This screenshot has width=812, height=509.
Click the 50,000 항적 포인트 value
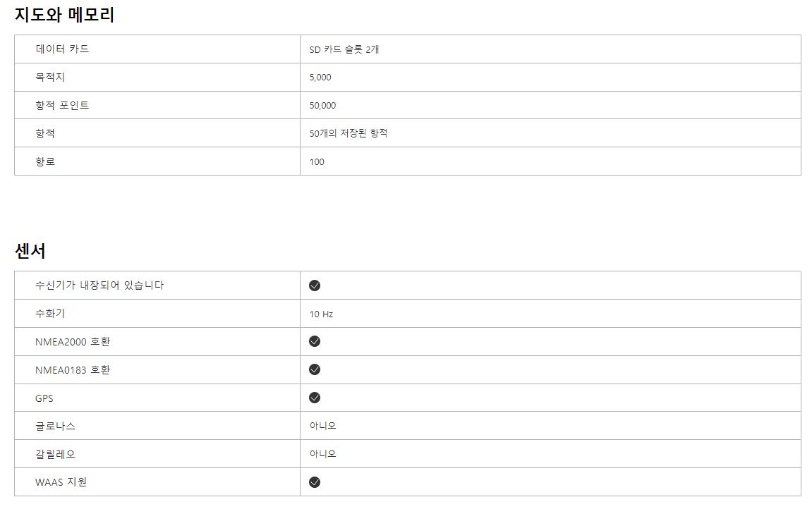pyautogui.click(x=322, y=106)
